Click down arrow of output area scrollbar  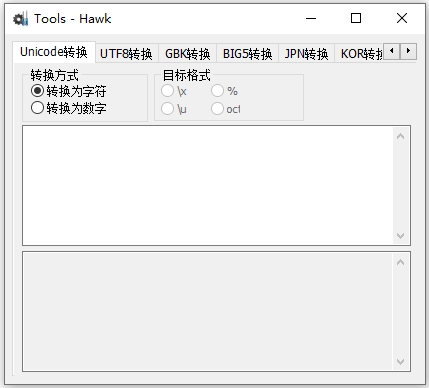[x=400, y=362]
